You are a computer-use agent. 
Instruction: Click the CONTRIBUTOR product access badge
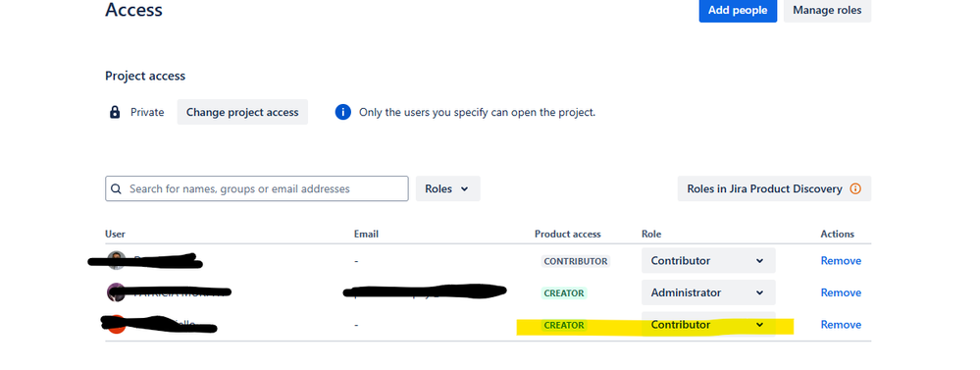[575, 261]
